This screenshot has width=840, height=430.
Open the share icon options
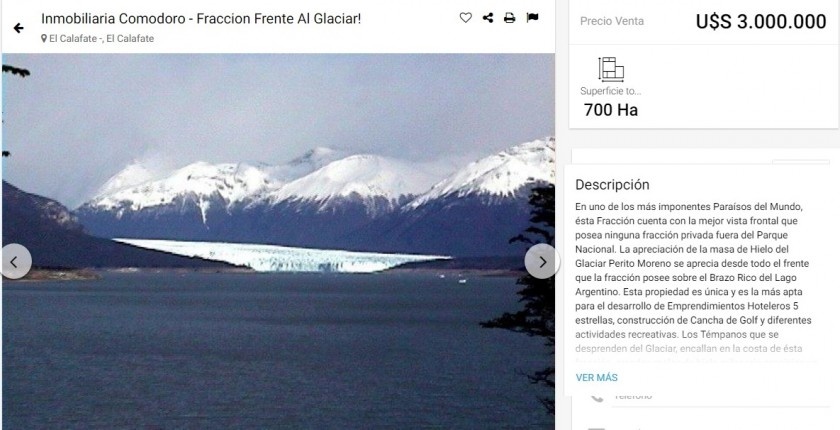tap(488, 18)
